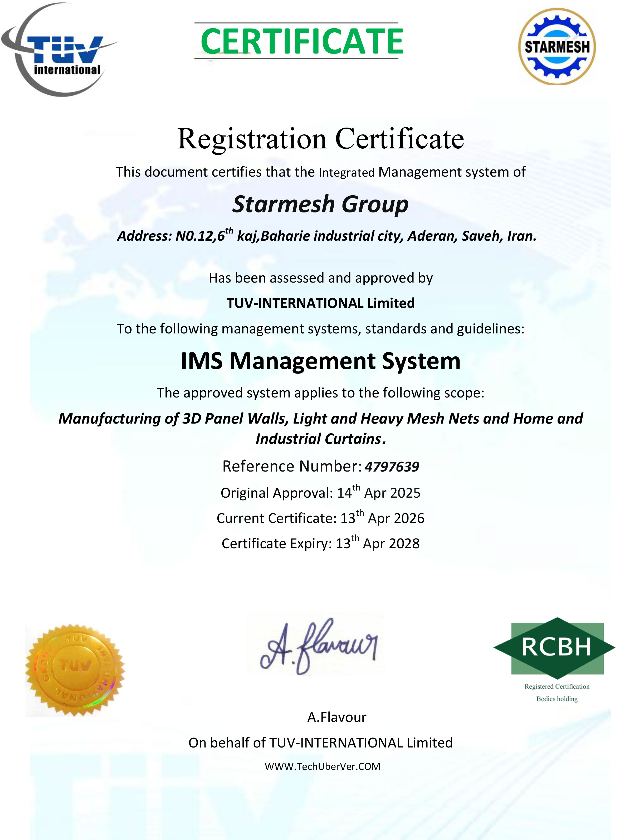Click the TUV-INTERNATIONAL Limited bold text
620x840 pixels.
coord(320,303)
